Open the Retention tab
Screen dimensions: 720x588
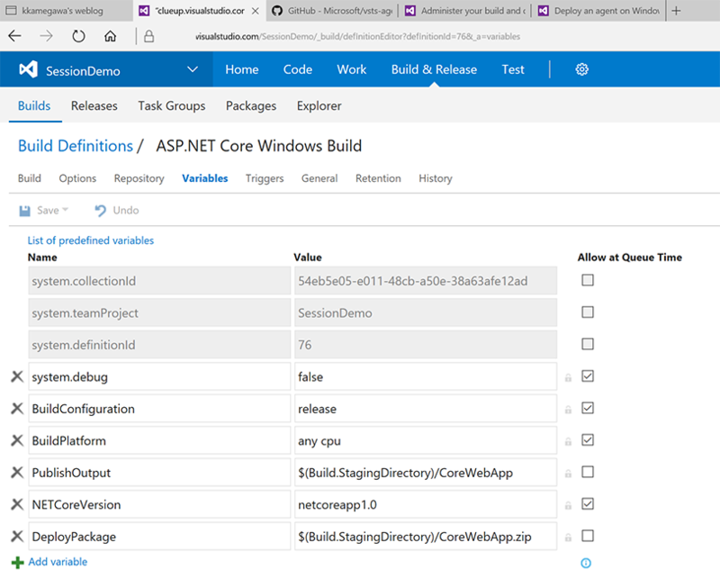pos(378,178)
